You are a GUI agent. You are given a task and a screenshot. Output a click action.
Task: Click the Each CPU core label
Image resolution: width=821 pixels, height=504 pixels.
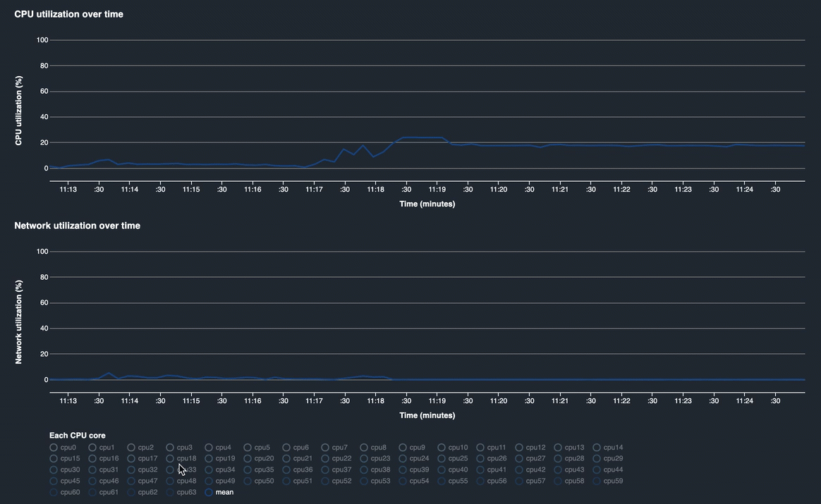tap(78, 436)
